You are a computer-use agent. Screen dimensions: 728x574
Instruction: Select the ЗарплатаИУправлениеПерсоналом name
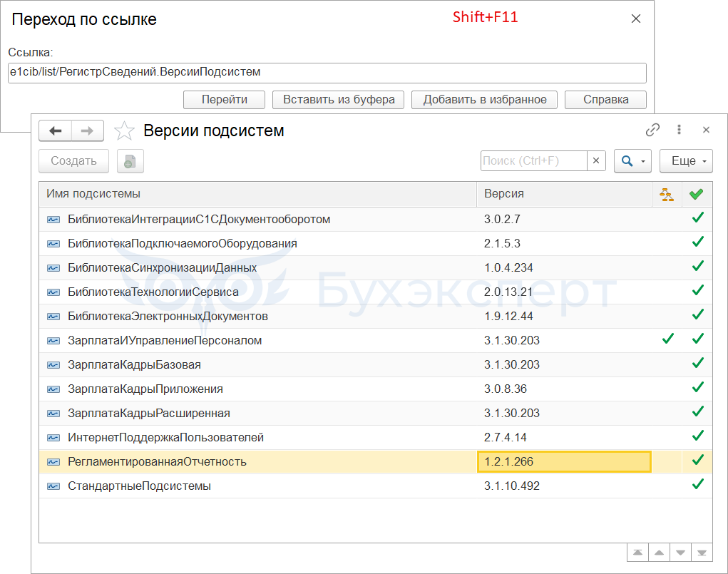coord(165,341)
